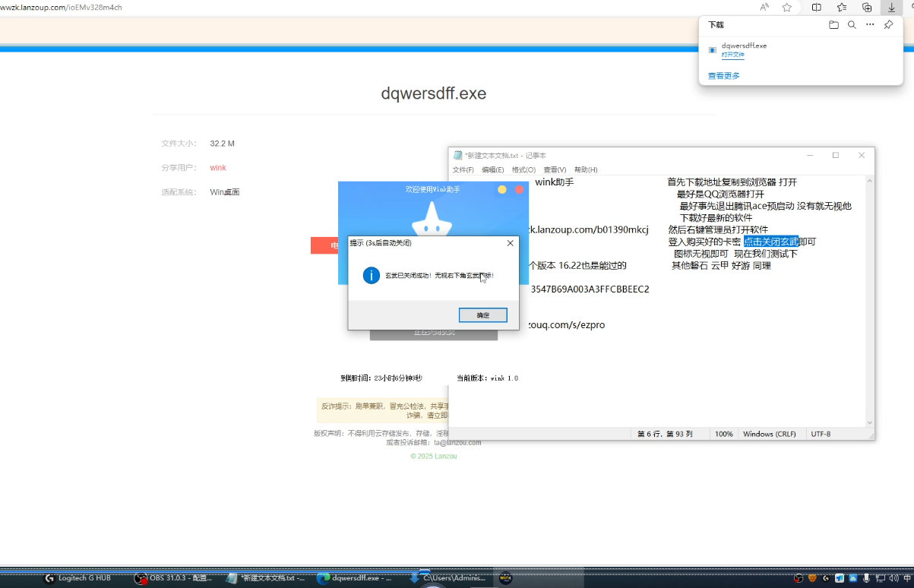The width and height of the screenshot is (914, 588).
Task: Open Notepad 帮助(H) menu
Action: (586, 169)
